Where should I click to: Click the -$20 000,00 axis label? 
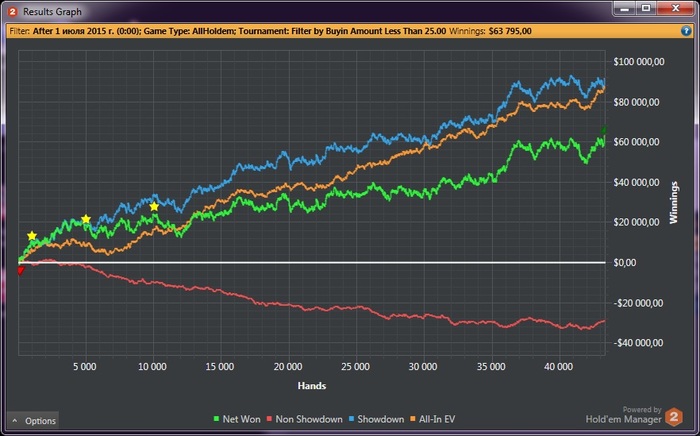[638, 303]
